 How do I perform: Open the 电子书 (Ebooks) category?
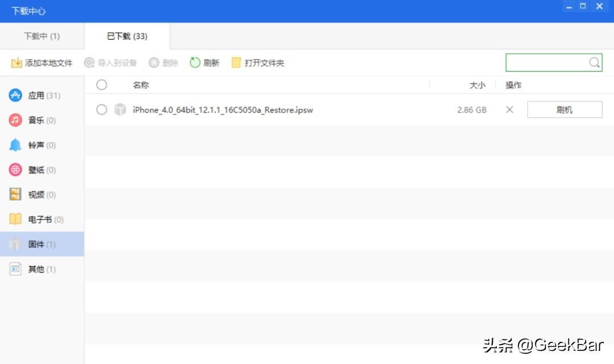click(15, 219)
